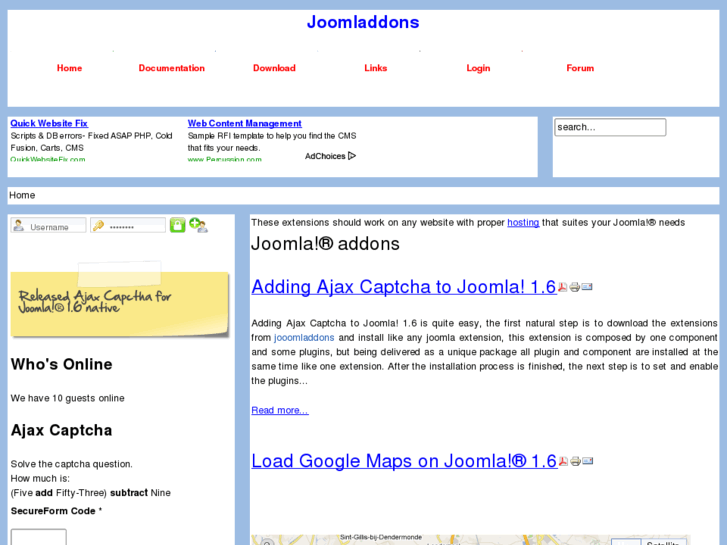The height and width of the screenshot is (545, 727).
Task: Follow the hosting link
Action: (x=523, y=223)
